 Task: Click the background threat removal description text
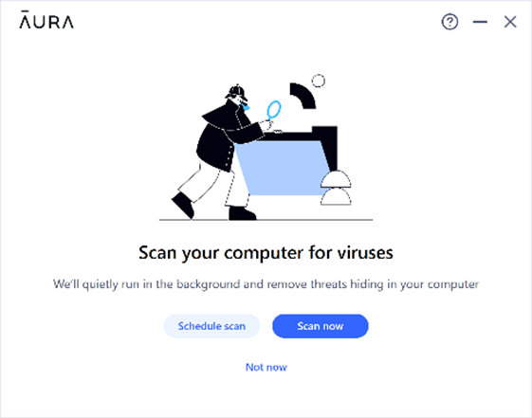[266, 284]
